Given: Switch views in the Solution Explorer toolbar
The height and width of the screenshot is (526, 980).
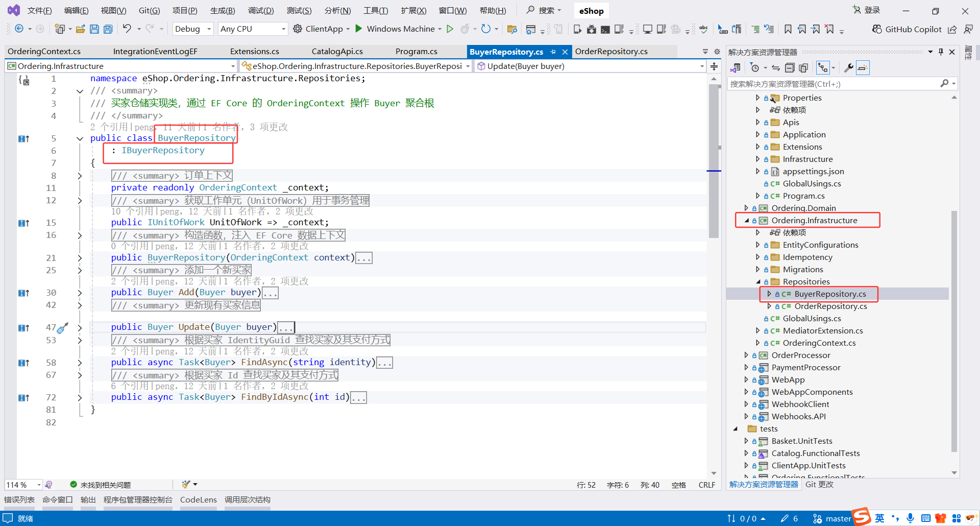Looking at the screenshot, I should 736,67.
